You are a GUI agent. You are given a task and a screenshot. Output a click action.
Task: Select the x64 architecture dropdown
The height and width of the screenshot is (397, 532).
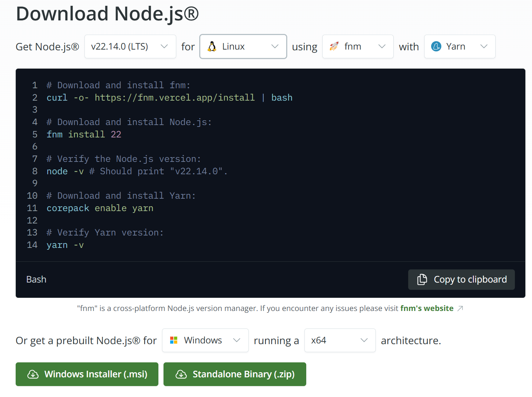click(x=339, y=340)
